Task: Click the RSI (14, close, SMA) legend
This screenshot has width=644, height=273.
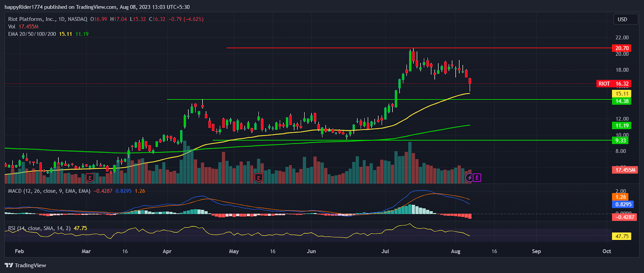Action: (39, 228)
